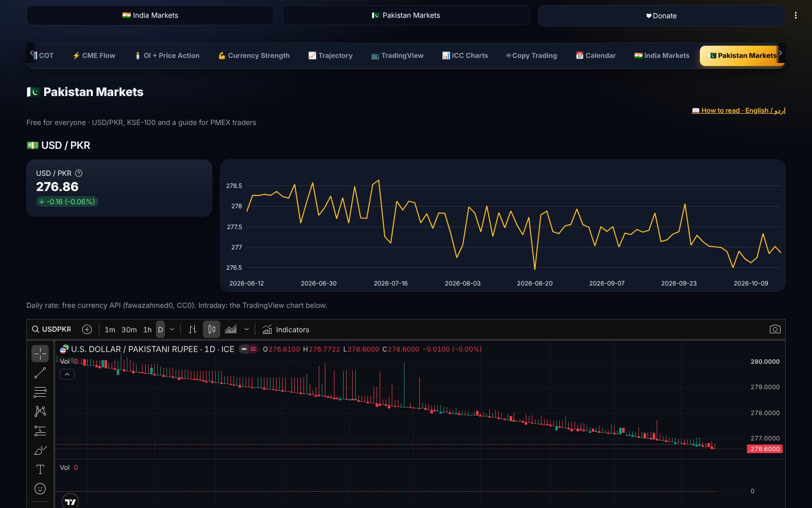812x508 pixels.
Task: Switch to area chart style
Action: 231,329
